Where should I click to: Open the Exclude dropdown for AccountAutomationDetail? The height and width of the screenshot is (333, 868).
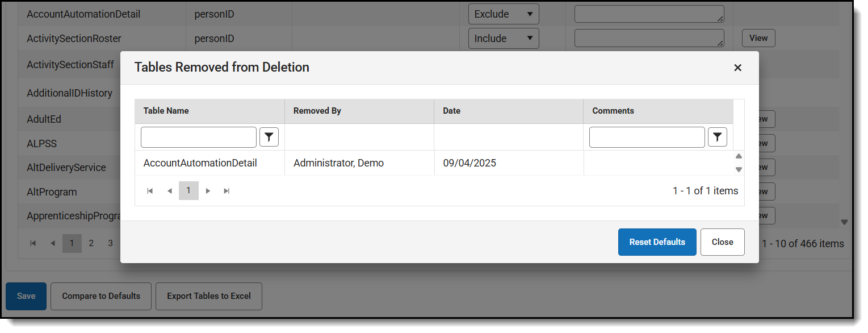503,13
